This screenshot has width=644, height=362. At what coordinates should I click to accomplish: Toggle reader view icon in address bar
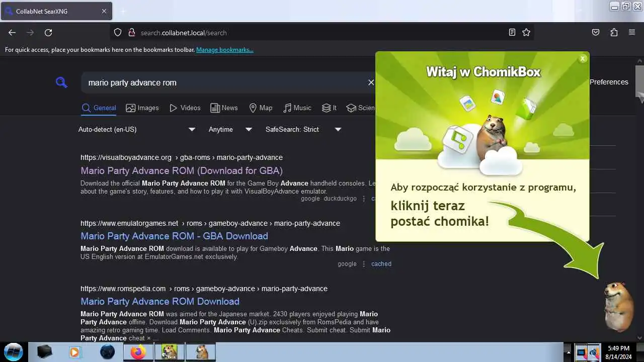[x=512, y=32]
